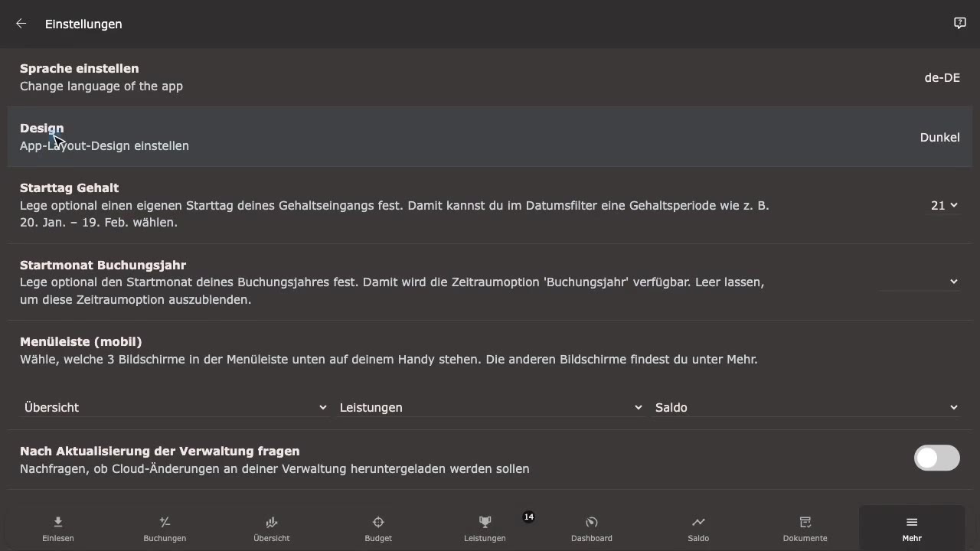
Task: Click the Einlesen label in bottom bar
Action: [x=58, y=538]
